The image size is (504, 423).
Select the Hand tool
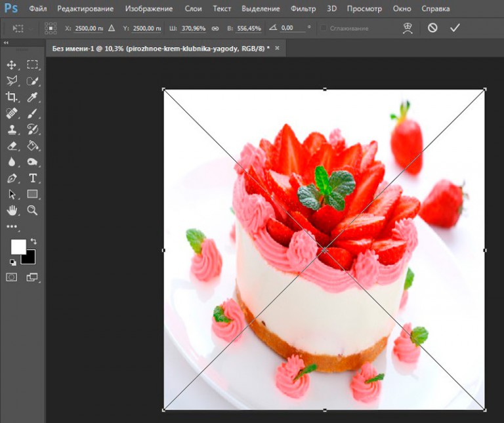point(11,210)
